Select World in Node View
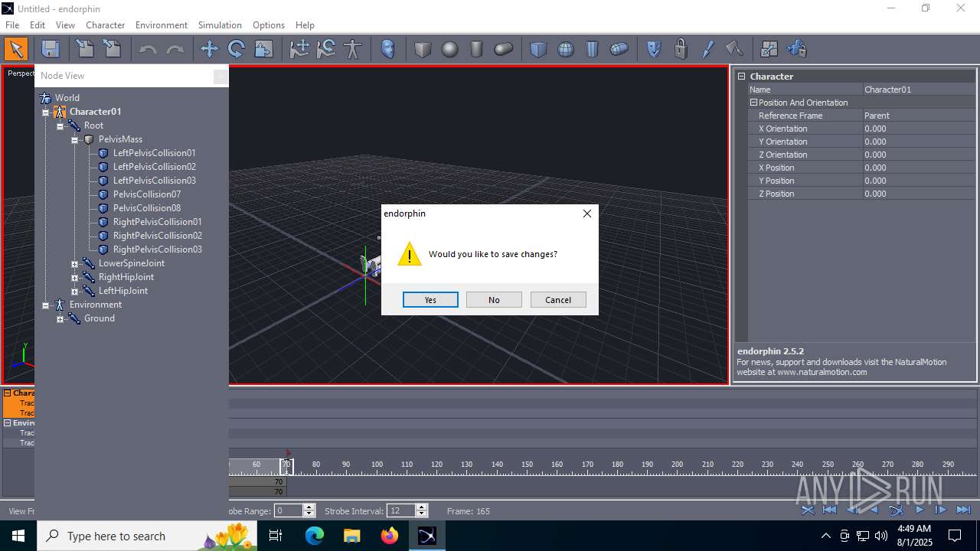This screenshot has height=551, width=980. [67, 98]
